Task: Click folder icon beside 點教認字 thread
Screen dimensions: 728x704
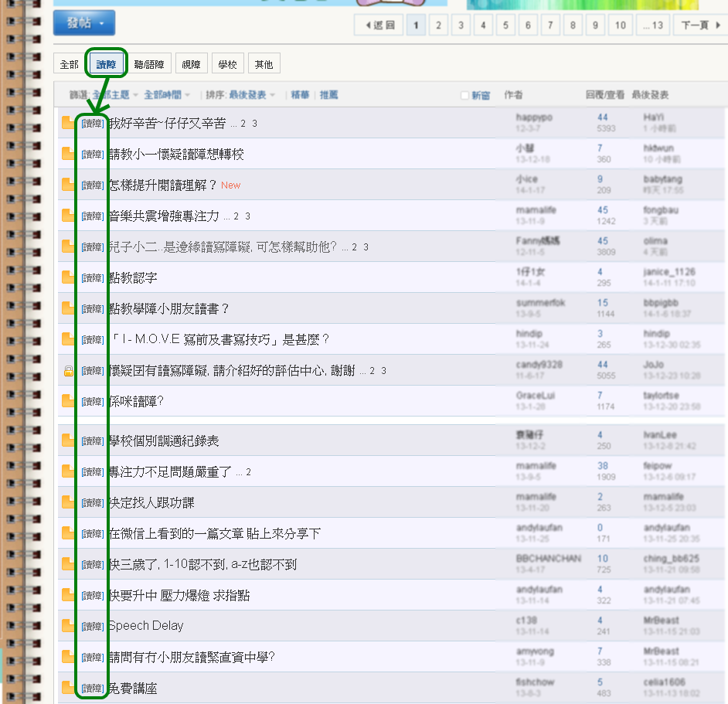Action: pos(68,277)
